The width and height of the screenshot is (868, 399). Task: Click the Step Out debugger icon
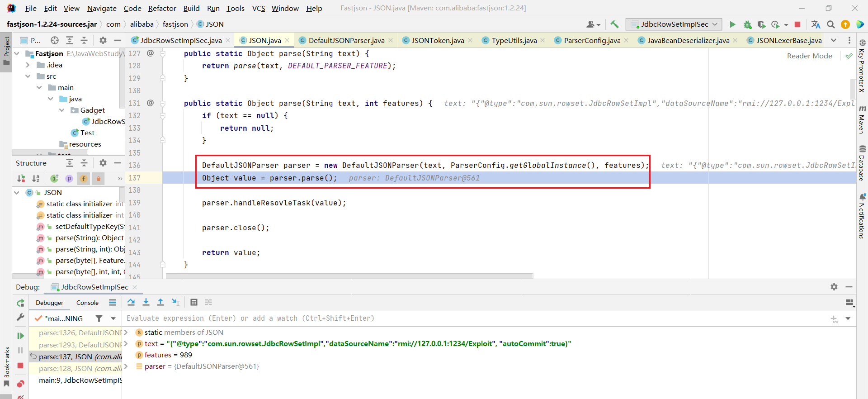(x=160, y=302)
